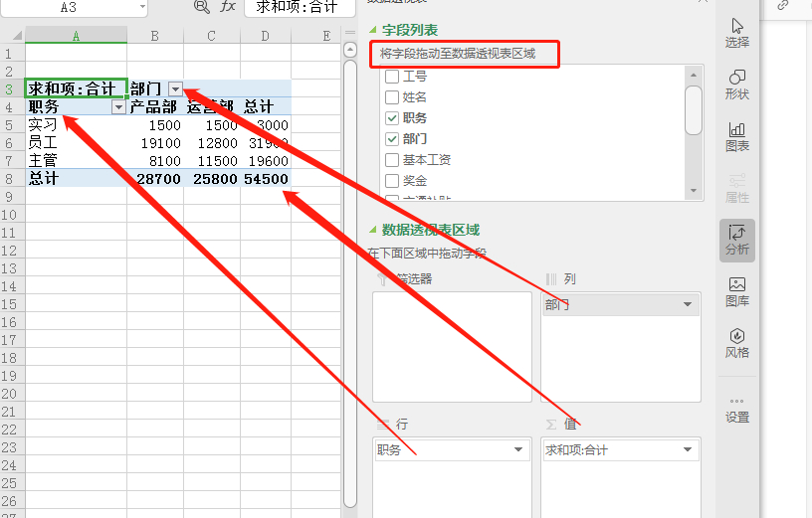Open the 求和项:合计 dropdown in 值 area
Screen dimensions: 812x518
688,449
